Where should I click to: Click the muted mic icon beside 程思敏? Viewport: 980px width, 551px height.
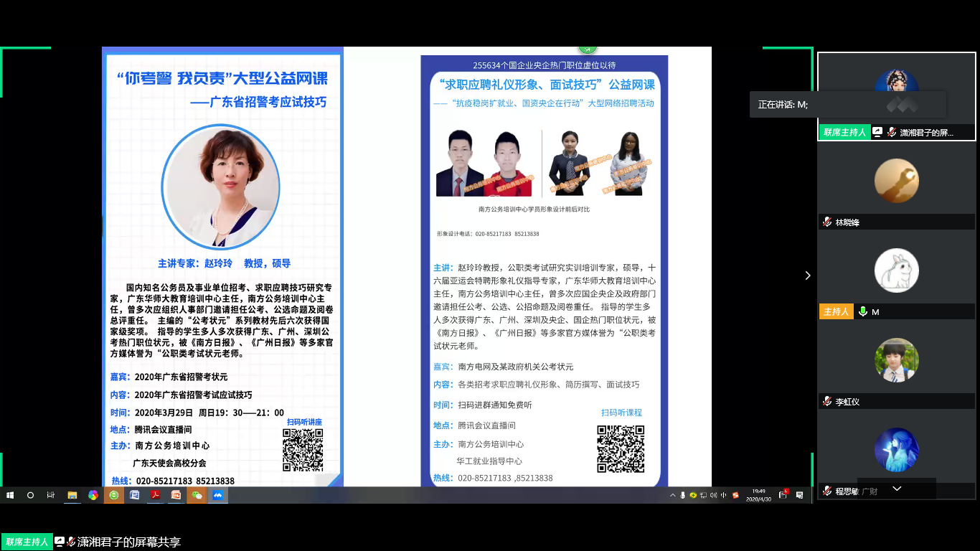pos(827,491)
